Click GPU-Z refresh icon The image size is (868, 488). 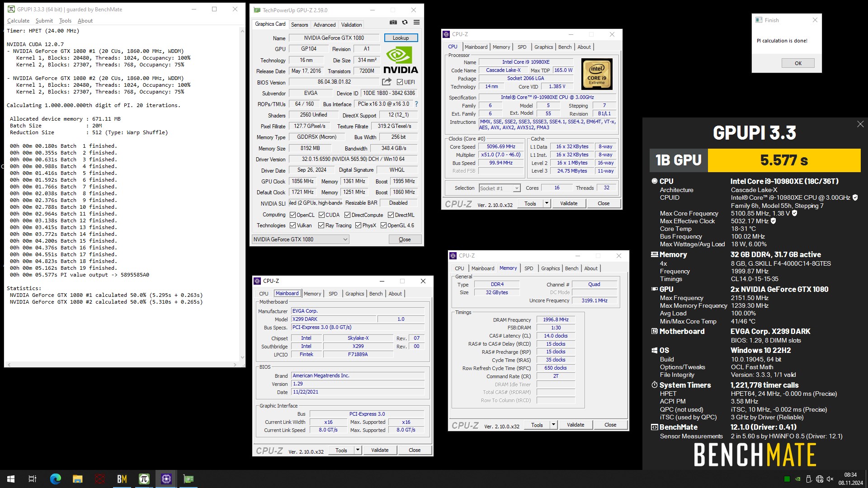pos(405,23)
